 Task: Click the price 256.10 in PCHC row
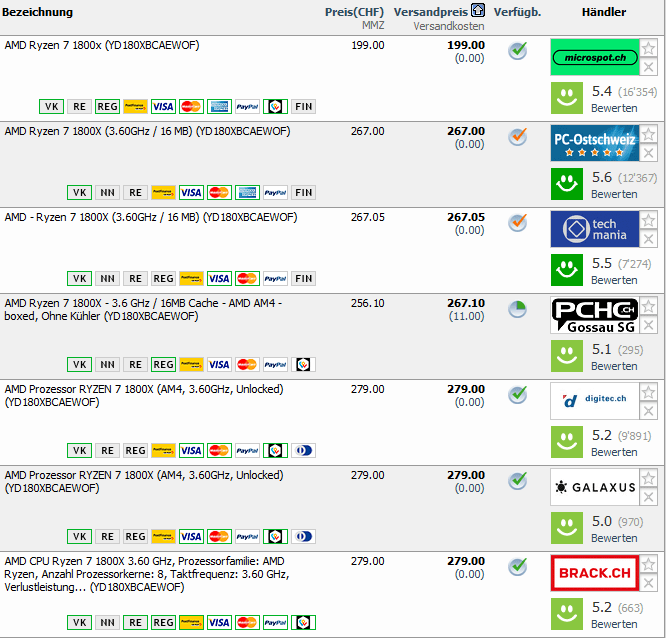click(367, 303)
